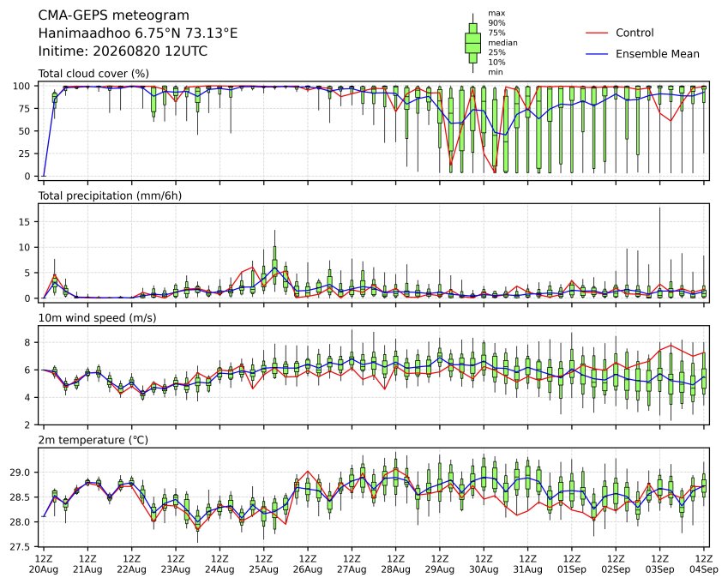Screen dimensions: 728x584
Task: Select the Ensemble Mean legend label
Action: coord(658,54)
